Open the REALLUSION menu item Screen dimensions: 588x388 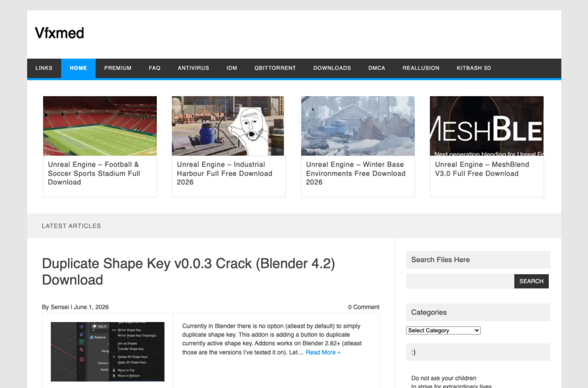[x=421, y=68]
